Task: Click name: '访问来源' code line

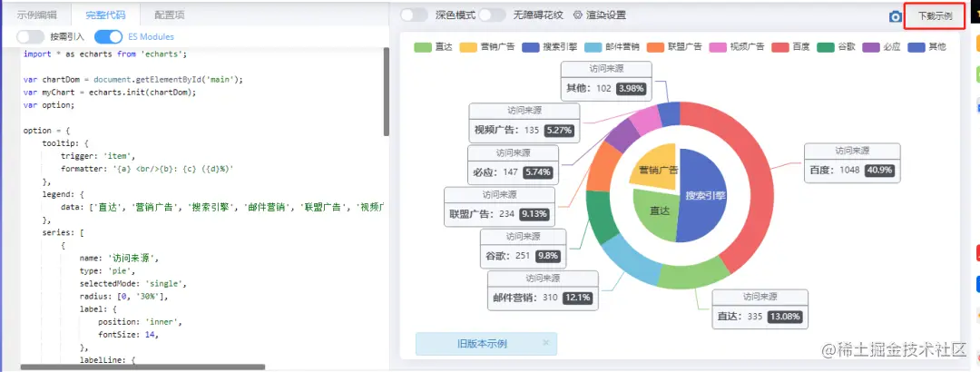Action: click(120, 258)
